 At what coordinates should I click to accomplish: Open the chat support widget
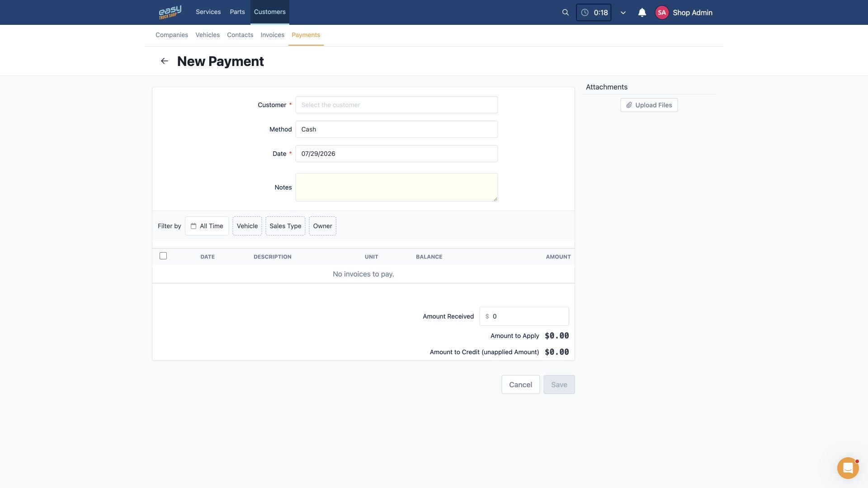[848, 468]
